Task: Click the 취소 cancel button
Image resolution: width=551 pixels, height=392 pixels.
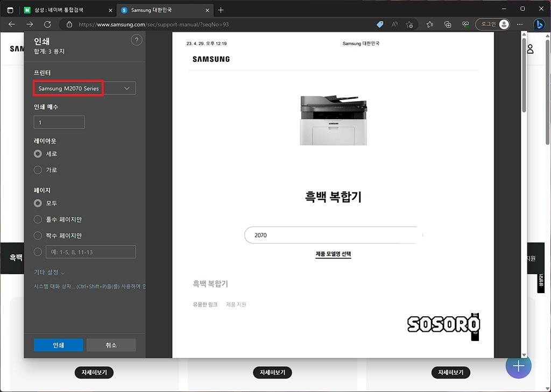Action: point(111,345)
